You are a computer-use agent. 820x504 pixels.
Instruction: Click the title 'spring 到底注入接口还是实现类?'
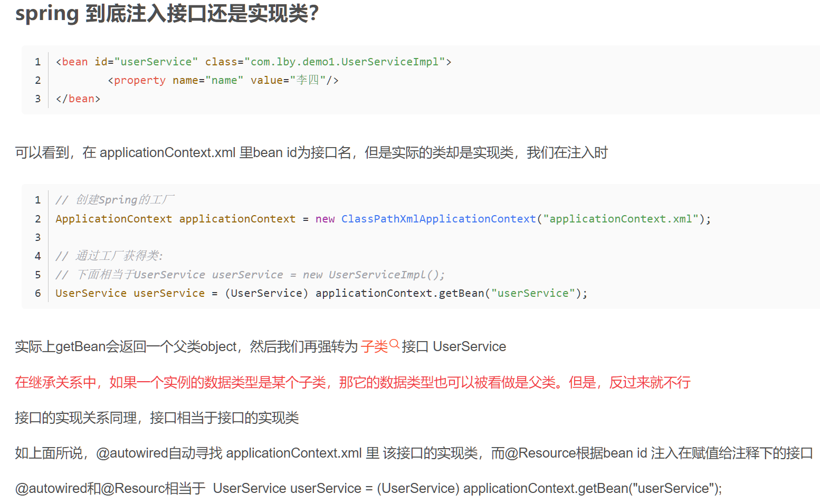(x=167, y=13)
